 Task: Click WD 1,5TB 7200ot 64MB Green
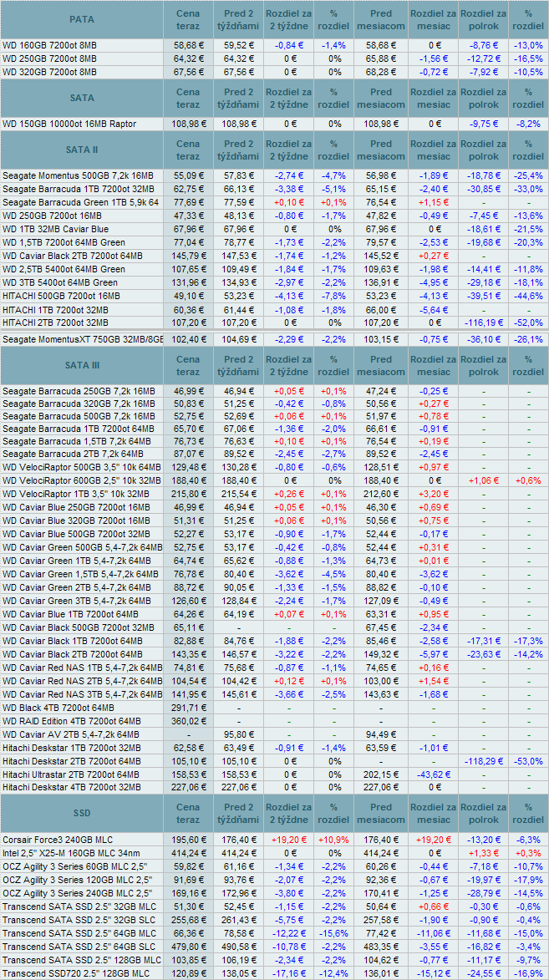pyautogui.click(x=64, y=242)
